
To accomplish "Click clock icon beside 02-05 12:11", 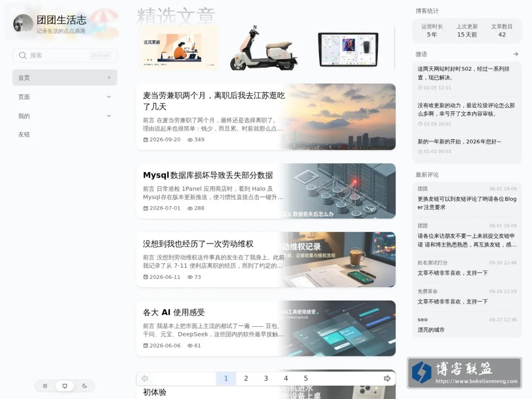I will 420,88.
